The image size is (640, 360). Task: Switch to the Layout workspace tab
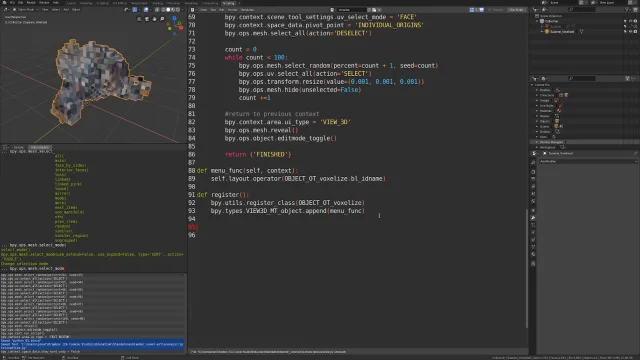(x=71, y=3)
